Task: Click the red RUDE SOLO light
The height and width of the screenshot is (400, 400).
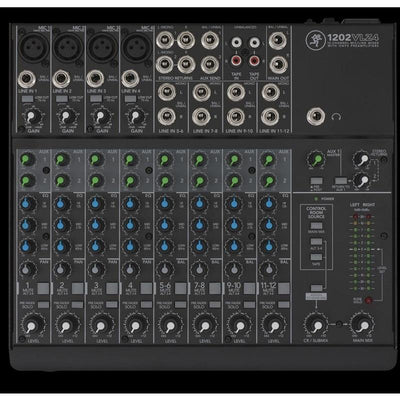Action: (368, 300)
